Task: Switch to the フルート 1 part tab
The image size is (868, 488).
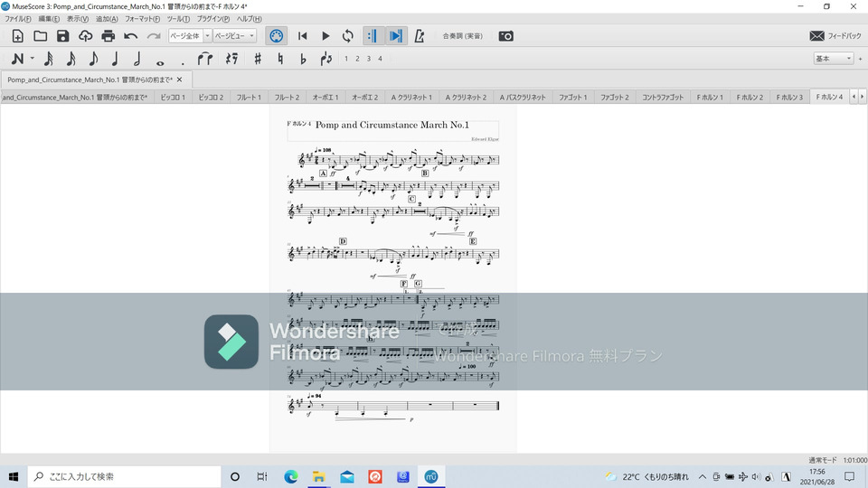Action: click(x=249, y=98)
